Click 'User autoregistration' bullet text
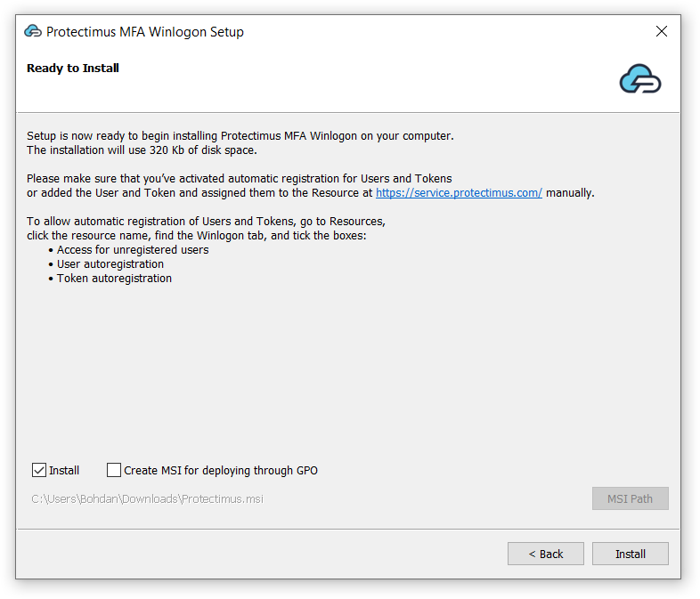The image size is (700, 599). pos(110,264)
